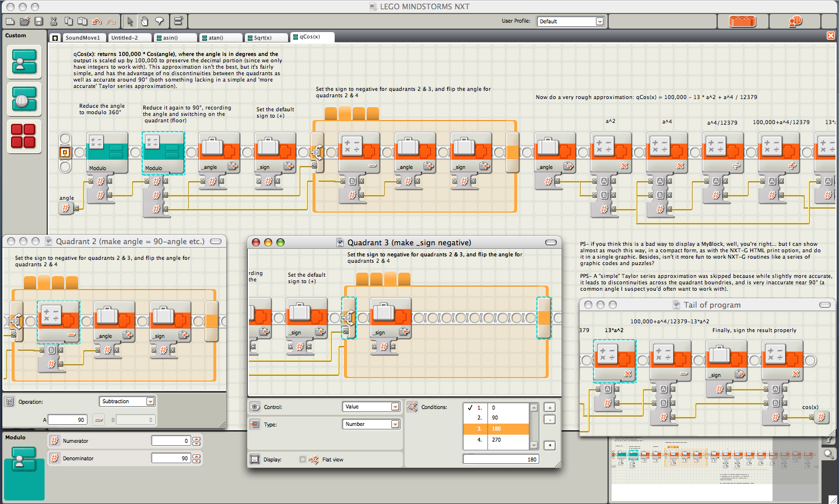
Task: Toggle the Flat view checkbox
Action: pyautogui.click(x=303, y=459)
